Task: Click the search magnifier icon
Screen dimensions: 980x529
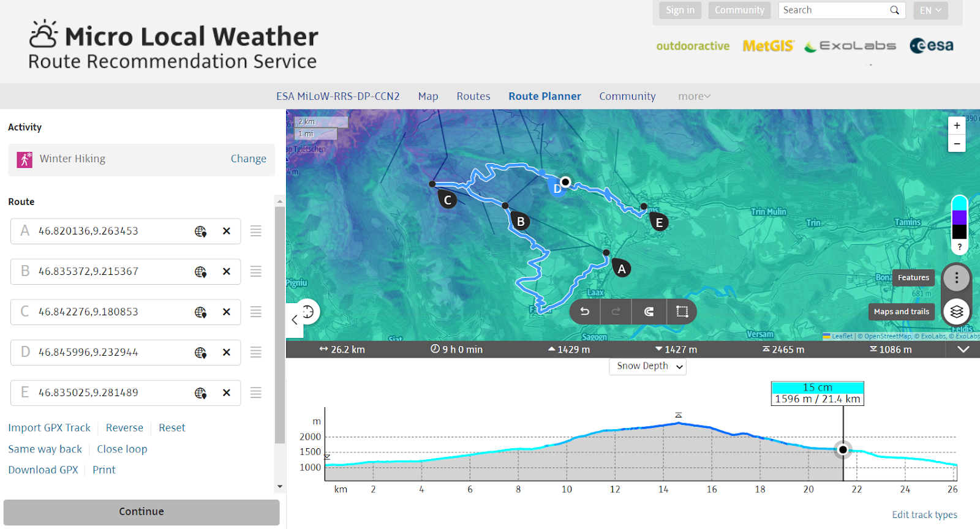Action: click(894, 10)
